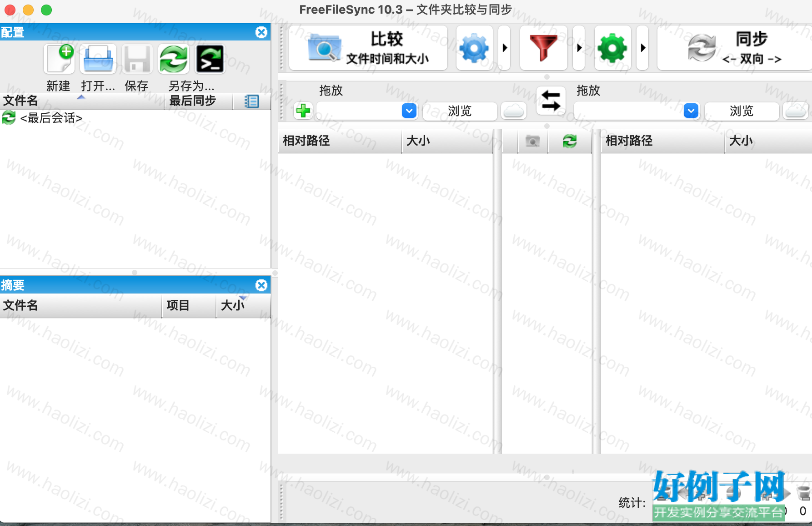Click the right grid 相对路径 column header

662,141
